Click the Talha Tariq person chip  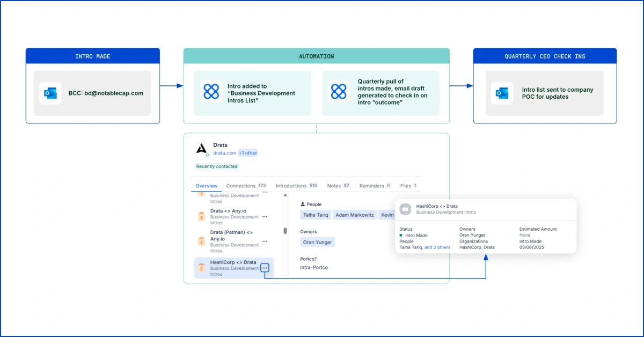pos(314,215)
